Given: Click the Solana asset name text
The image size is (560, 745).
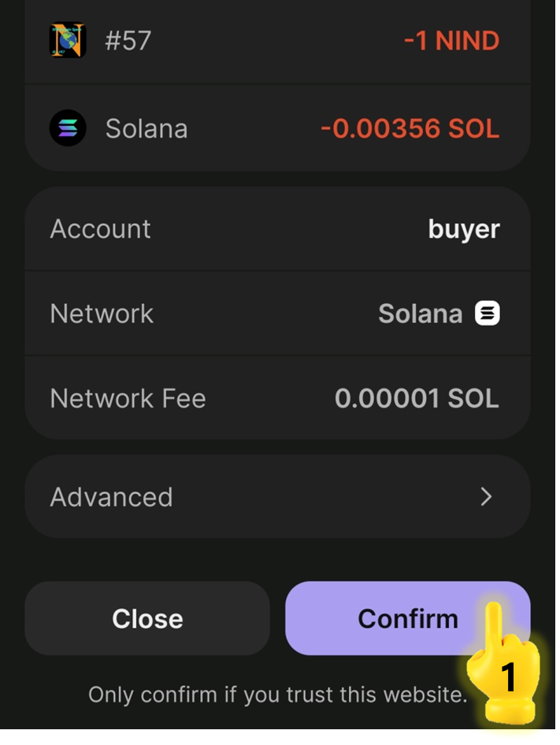Looking at the screenshot, I should click(x=146, y=128).
